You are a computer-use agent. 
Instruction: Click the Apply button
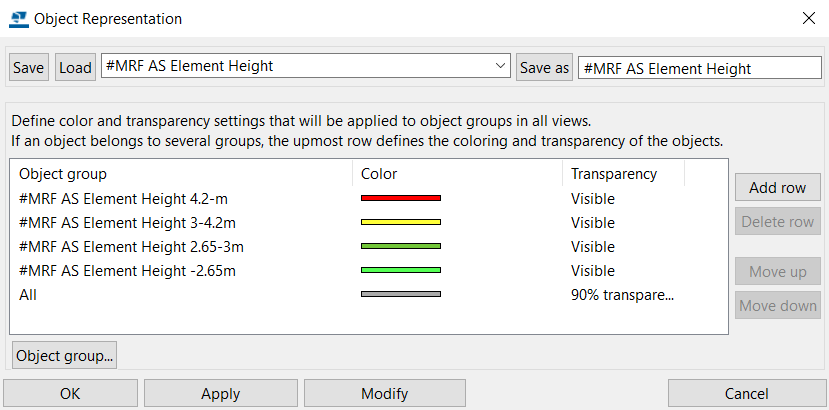220,394
